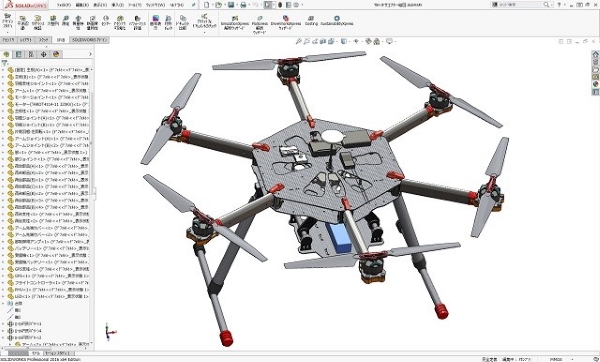The width and height of the screenshot is (600, 362).
Task: Switch to ConfigurationManager tab icon
Action: pyautogui.click(x=31, y=54)
